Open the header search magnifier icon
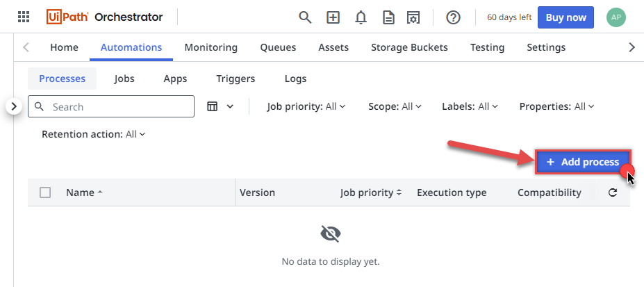Viewport: 644px width, 287px height. (x=305, y=17)
